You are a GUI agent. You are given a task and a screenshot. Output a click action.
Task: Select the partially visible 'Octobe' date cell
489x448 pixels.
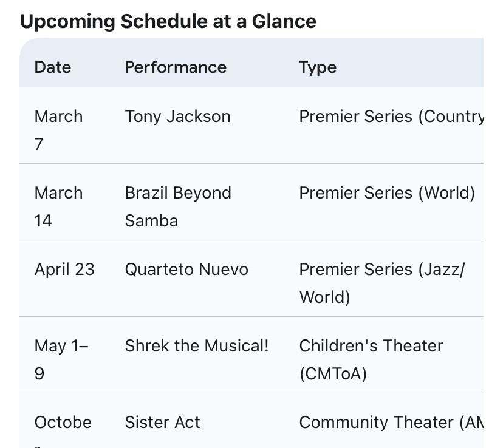coord(63,422)
